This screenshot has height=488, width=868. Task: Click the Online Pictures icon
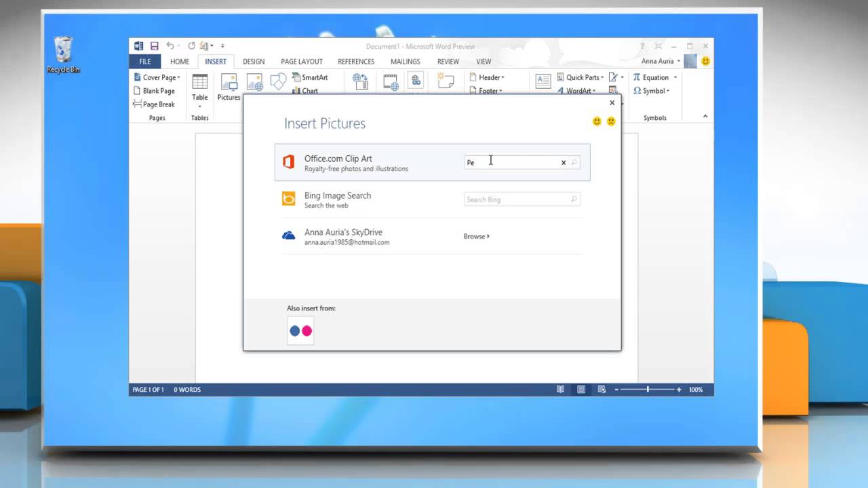[255, 82]
